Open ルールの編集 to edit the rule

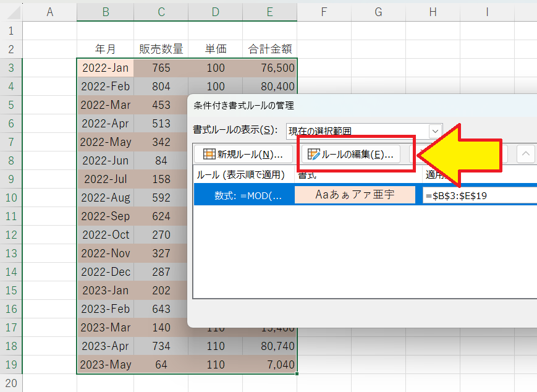click(x=350, y=154)
